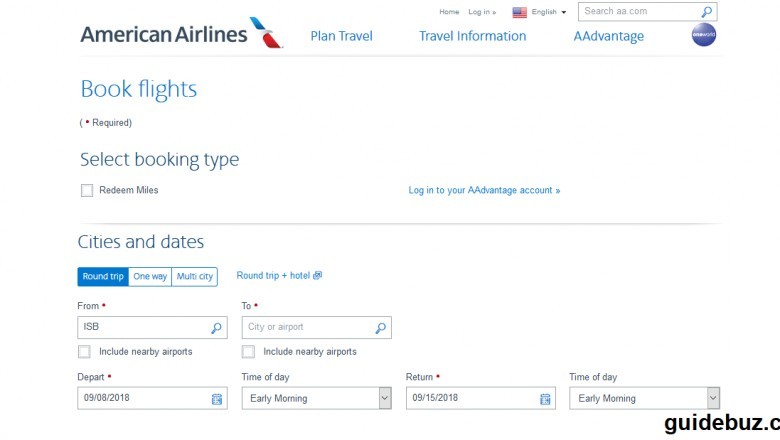Open airport lookup for To field
The height and width of the screenshot is (440, 780).
click(x=380, y=328)
